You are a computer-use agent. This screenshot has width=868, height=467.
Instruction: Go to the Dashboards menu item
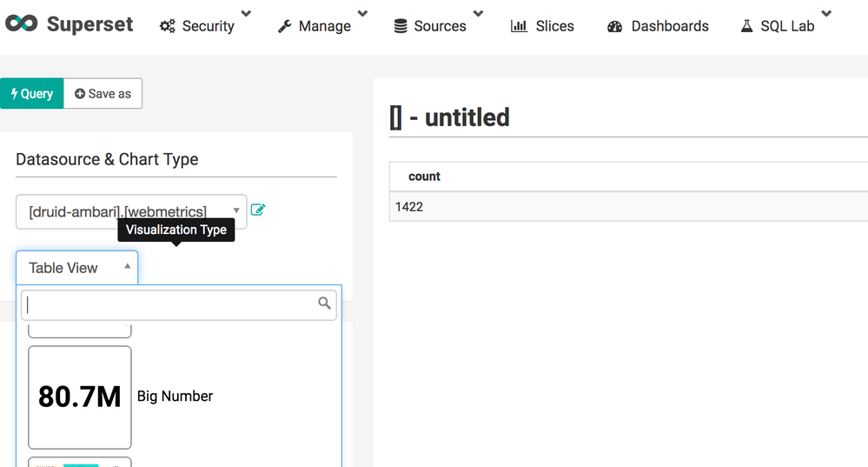point(669,26)
